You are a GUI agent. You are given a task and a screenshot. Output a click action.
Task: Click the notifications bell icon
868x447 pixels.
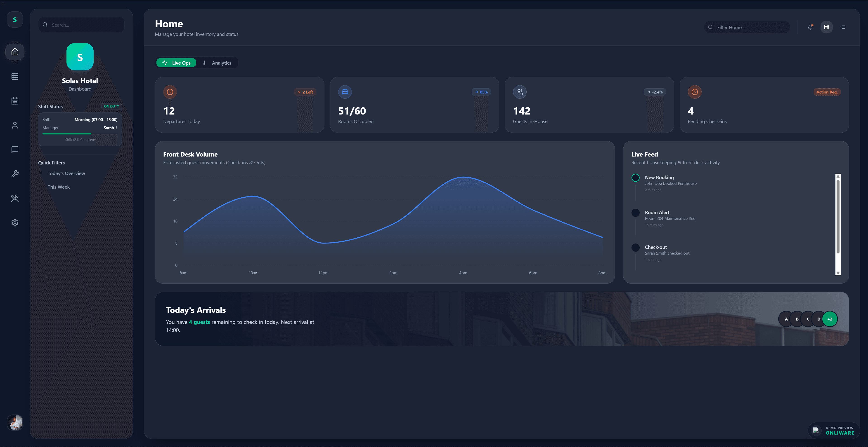pyautogui.click(x=810, y=27)
